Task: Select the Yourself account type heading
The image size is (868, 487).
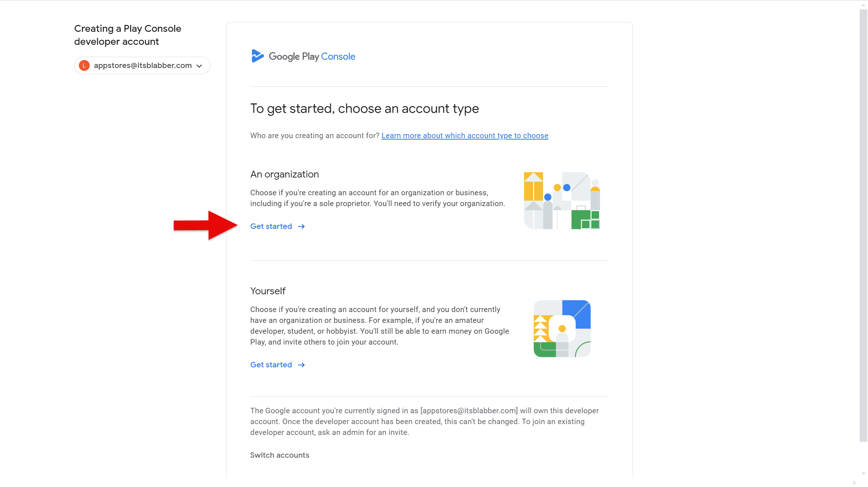Action: tap(268, 291)
